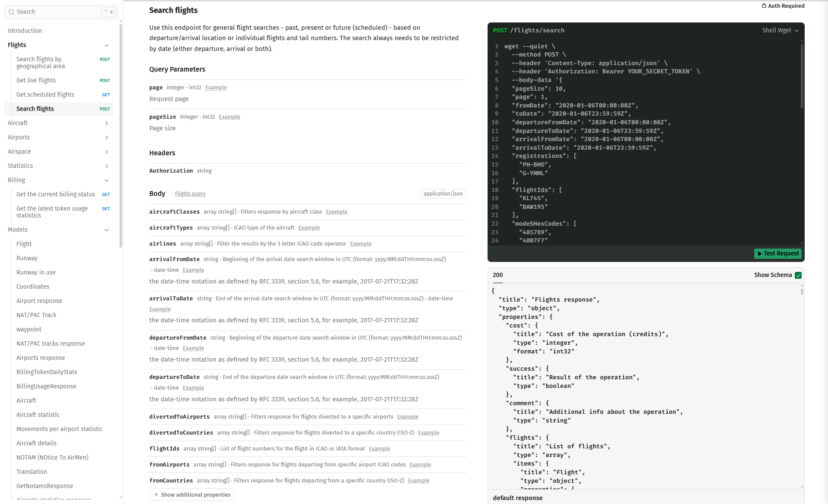
Task: Open Get the latest token usage statistics
Action: (59, 212)
